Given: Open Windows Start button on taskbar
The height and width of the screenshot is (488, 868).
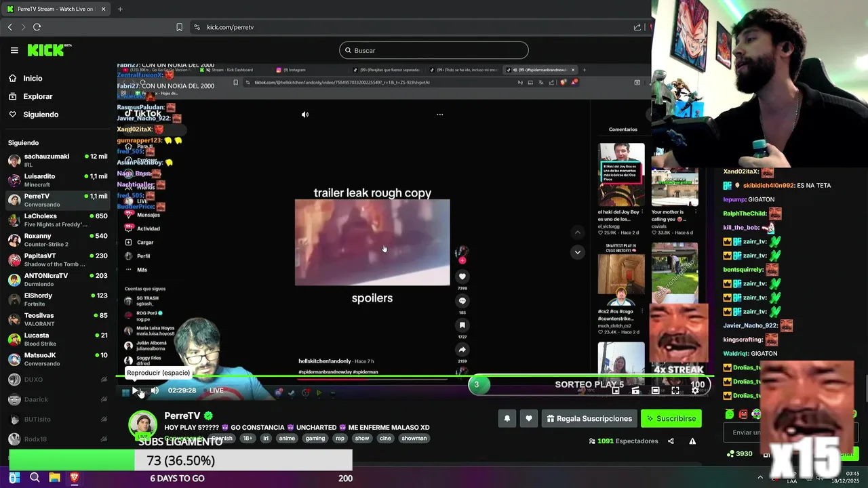Looking at the screenshot, I should [x=15, y=478].
